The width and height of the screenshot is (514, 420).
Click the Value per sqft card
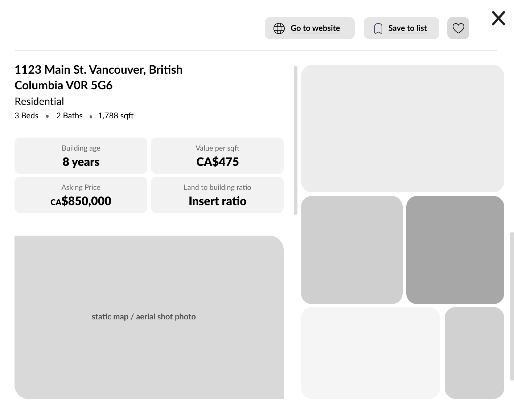[x=217, y=156]
